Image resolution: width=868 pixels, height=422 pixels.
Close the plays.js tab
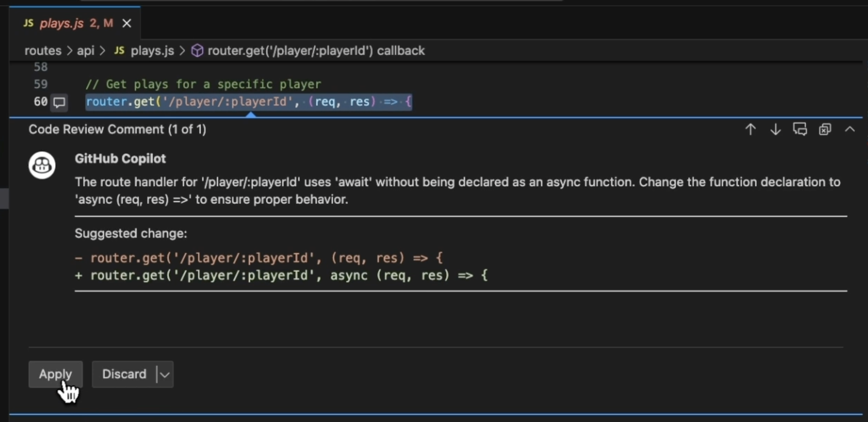pos(126,23)
